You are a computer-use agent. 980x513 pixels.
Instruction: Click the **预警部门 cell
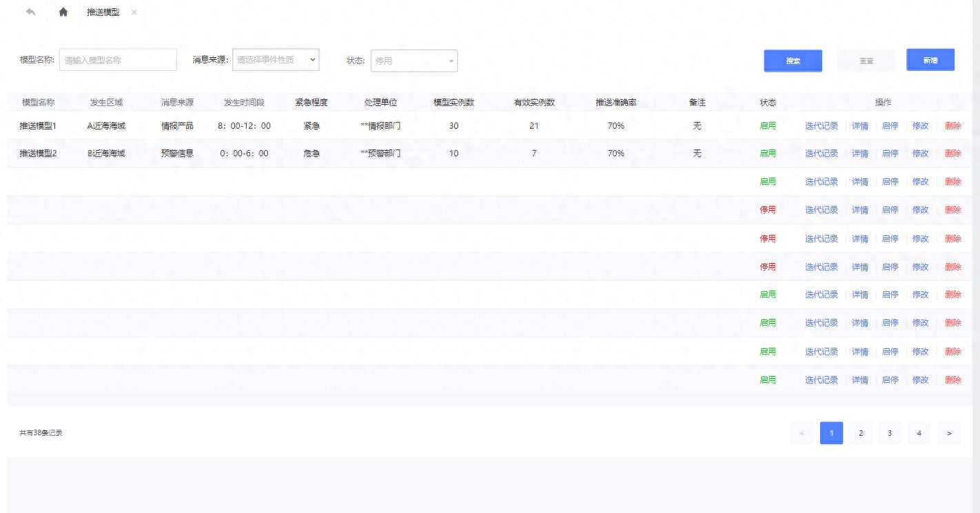380,154
